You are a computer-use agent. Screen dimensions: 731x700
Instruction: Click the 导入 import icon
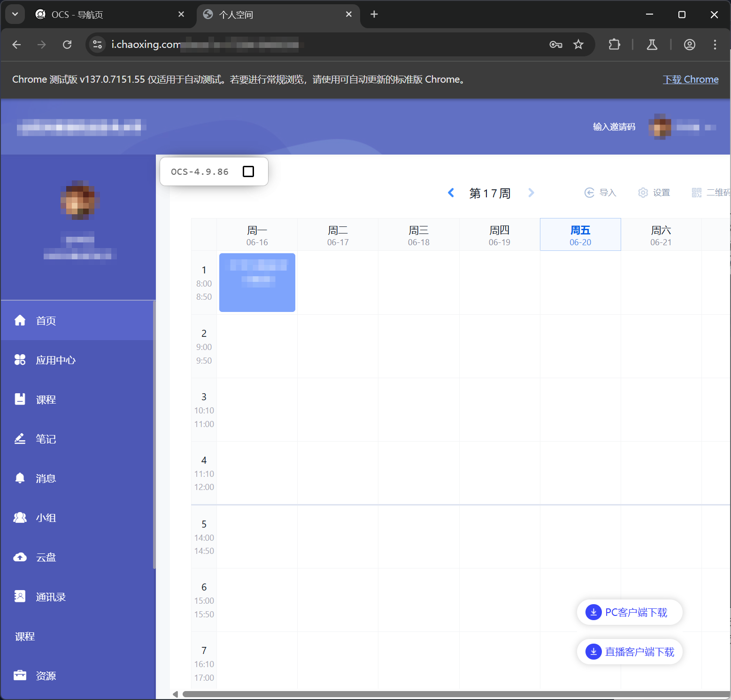[x=589, y=193]
